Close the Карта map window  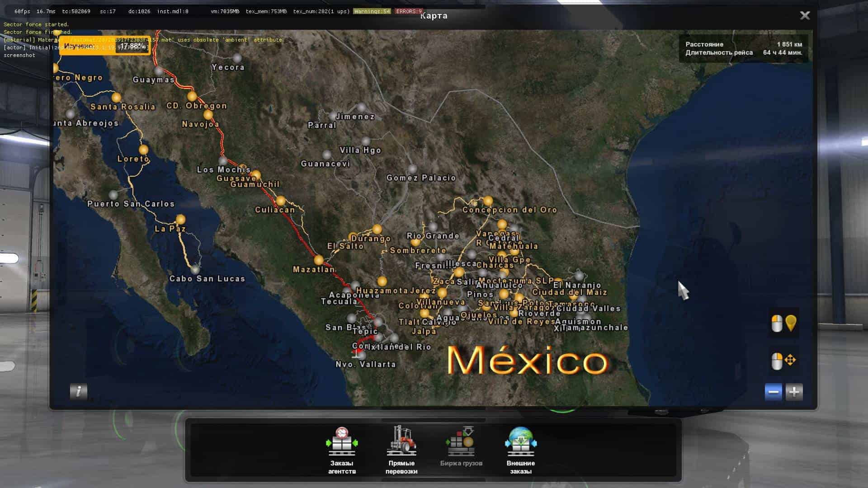[x=805, y=15]
